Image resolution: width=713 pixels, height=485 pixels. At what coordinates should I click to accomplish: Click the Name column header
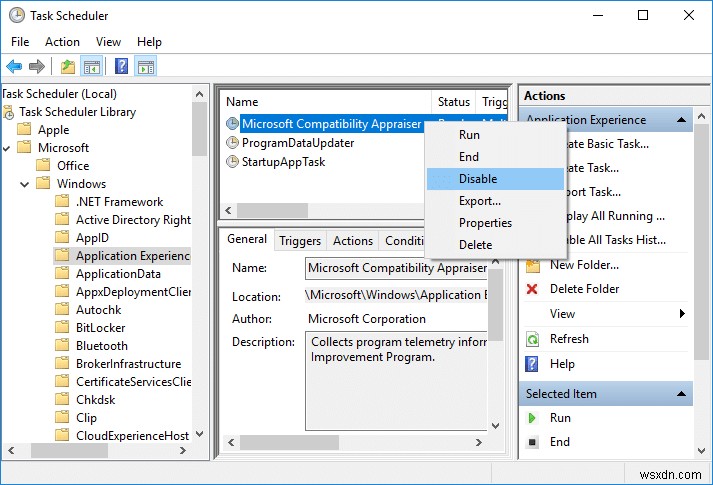pyautogui.click(x=326, y=102)
